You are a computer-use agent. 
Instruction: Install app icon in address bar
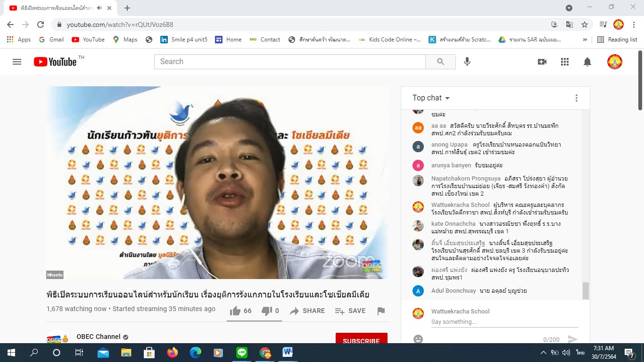tap(554, 25)
